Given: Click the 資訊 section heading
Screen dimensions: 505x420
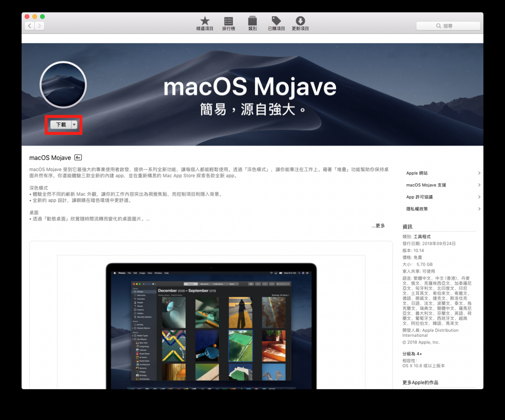Looking at the screenshot, I should 407,227.
